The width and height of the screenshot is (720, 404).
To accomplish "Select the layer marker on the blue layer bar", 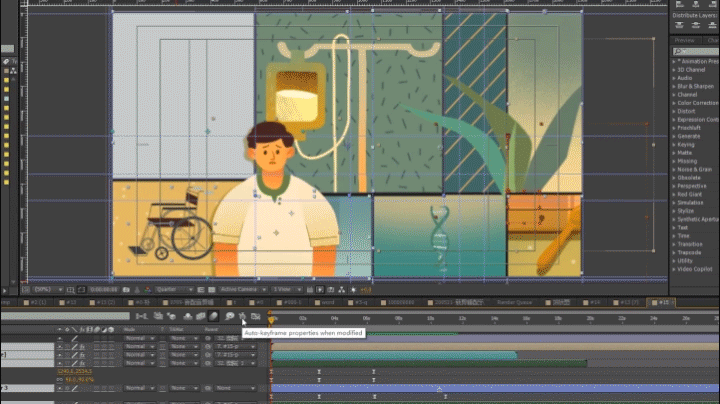I will [439, 389].
